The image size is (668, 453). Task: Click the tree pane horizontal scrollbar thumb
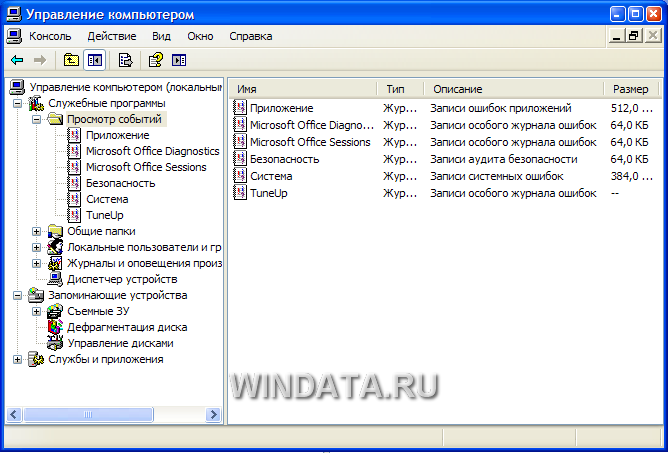pos(88,414)
